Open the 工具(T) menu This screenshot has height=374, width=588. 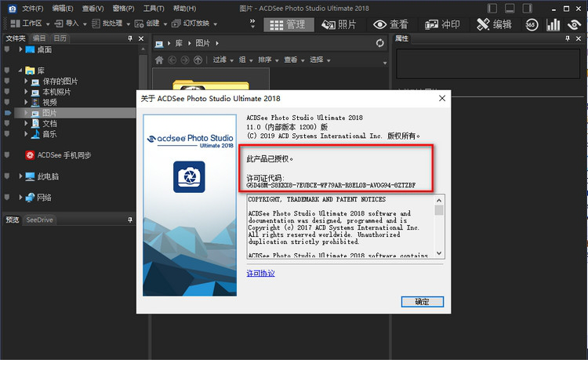click(x=154, y=9)
